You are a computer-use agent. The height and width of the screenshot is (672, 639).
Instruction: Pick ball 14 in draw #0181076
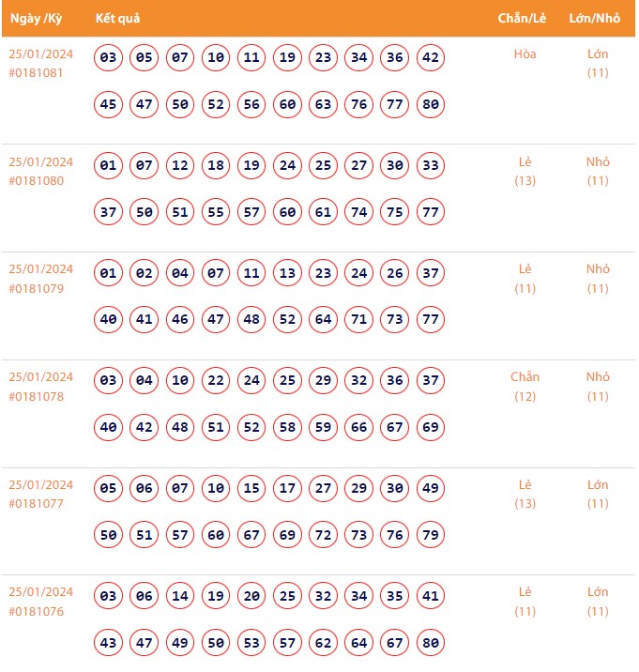180,597
